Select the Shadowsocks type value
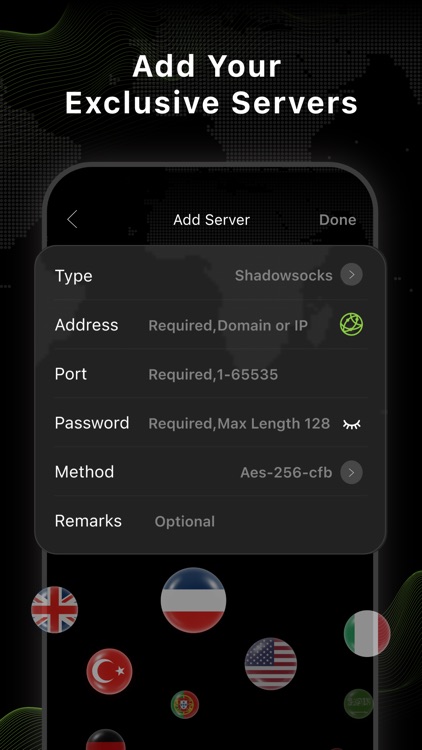Screen dimensions: 422x750 click(284, 276)
